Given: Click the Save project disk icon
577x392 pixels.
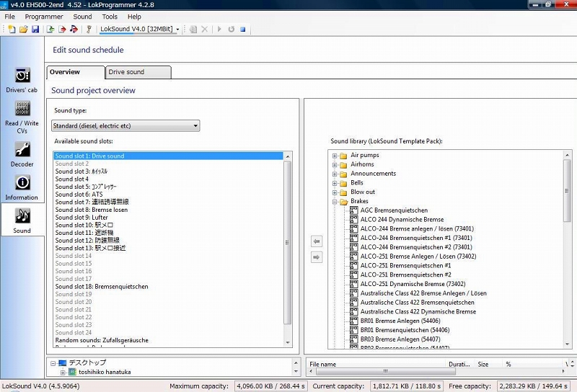Looking at the screenshot, I should [35, 29].
